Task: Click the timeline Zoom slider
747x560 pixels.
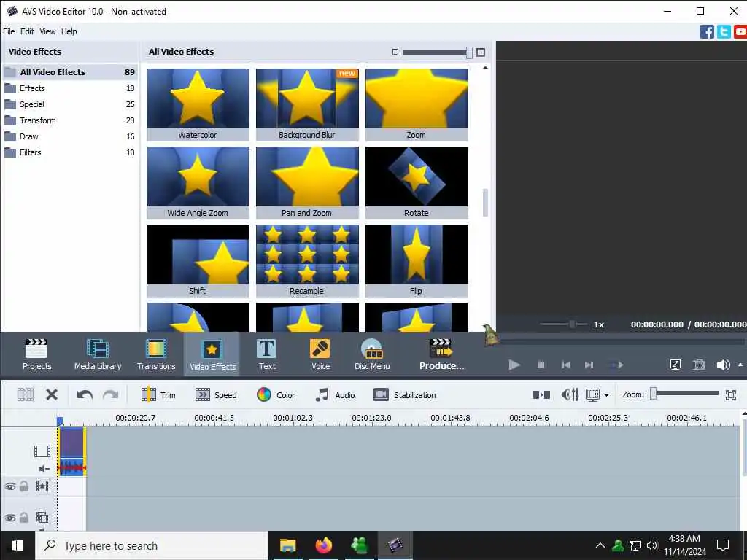Action: click(685, 393)
